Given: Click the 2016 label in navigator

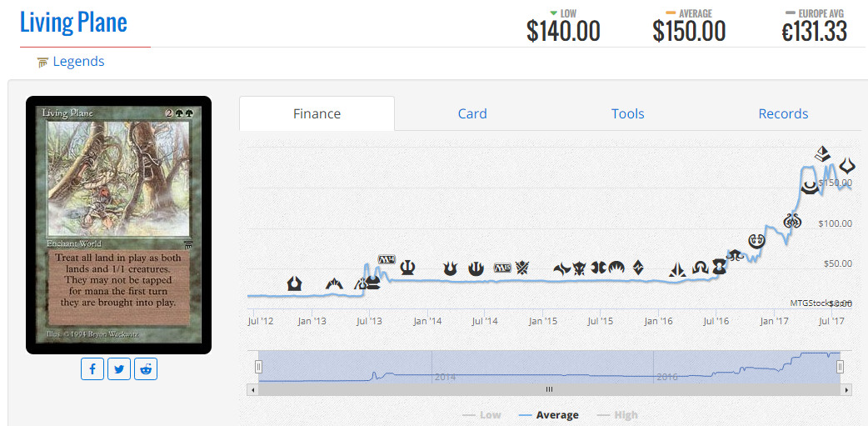Looking at the screenshot, I should click(667, 378).
